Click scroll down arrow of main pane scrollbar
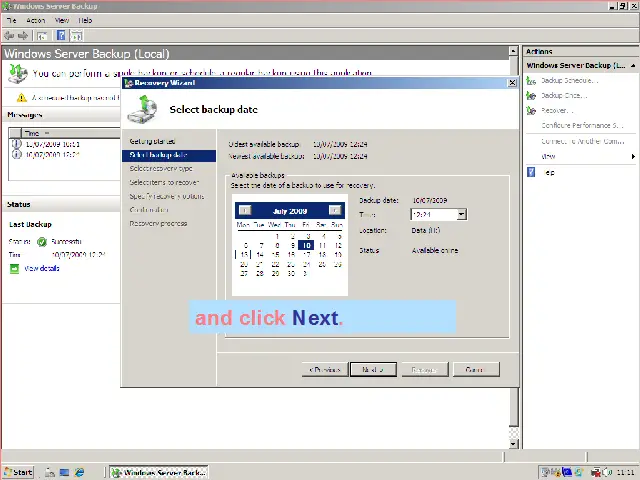640x480 pixels. point(513,444)
